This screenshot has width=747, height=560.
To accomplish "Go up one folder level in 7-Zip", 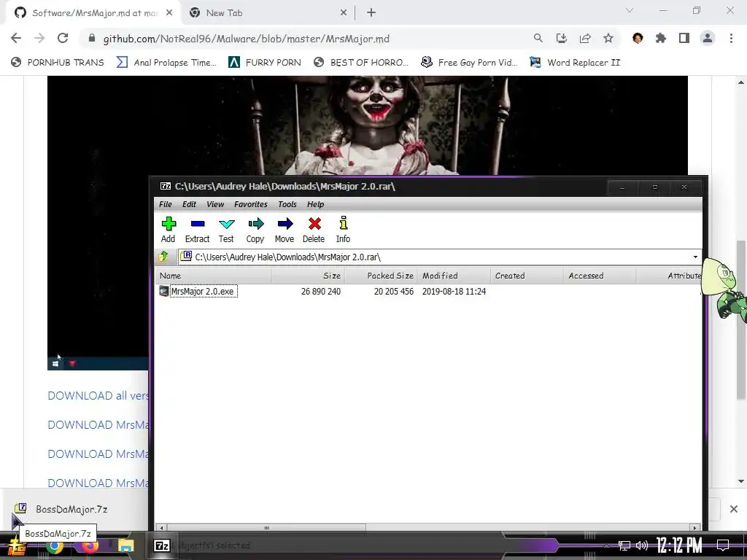I will click(x=163, y=257).
